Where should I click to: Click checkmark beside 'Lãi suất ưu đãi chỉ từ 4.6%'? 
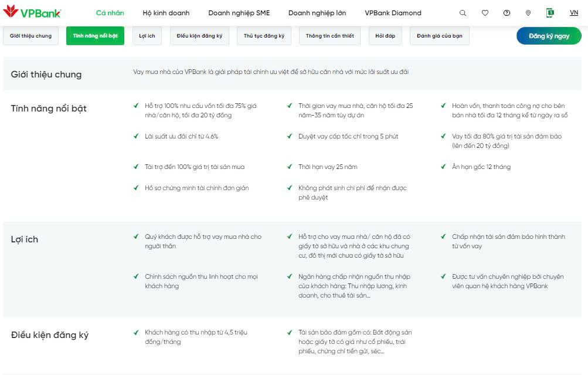click(136, 136)
